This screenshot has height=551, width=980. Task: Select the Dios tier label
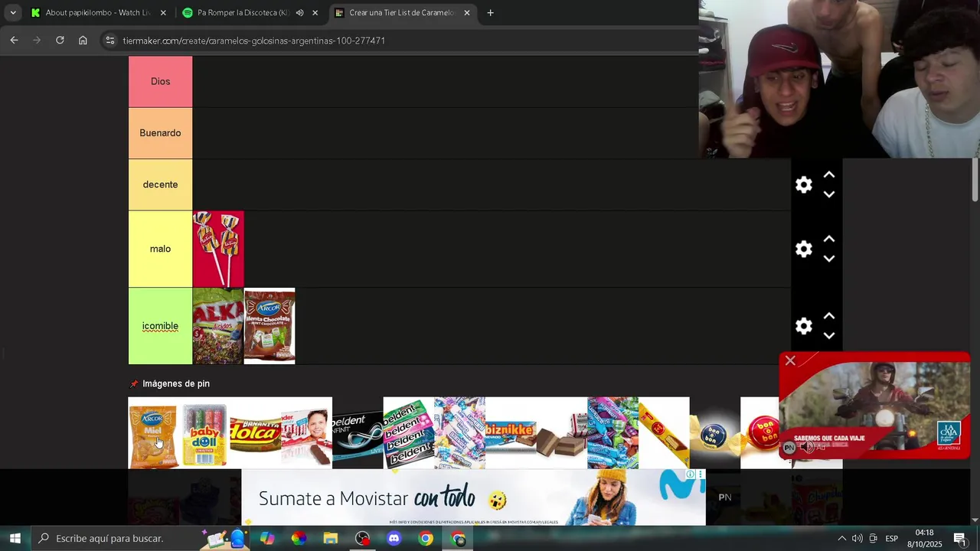[x=160, y=81]
